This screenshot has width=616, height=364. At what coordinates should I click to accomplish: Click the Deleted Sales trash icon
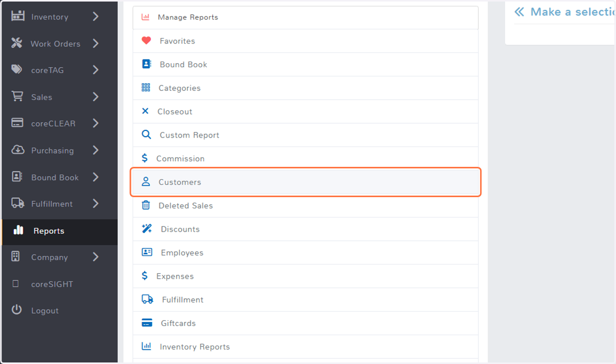146,205
